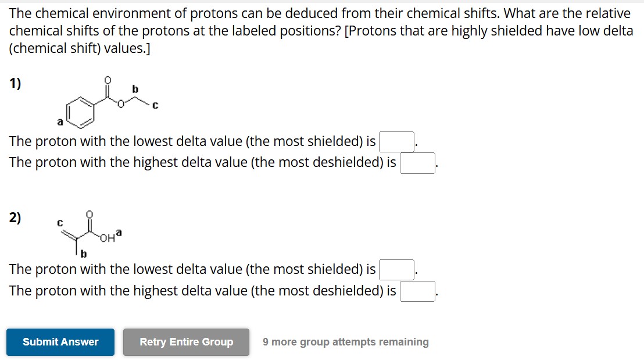Click the carbonyl oxygen in structure 1
This screenshot has height=360, width=644.
tap(107, 80)
